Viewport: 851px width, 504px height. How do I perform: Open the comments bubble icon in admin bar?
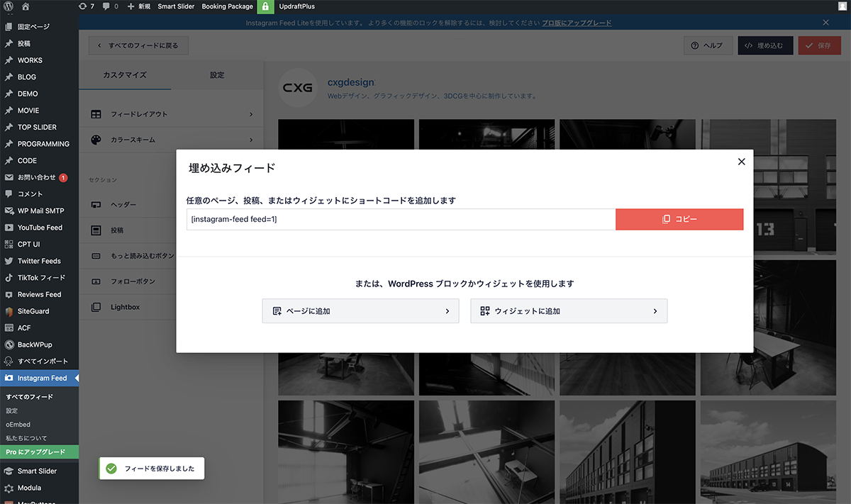pos(106,6)
